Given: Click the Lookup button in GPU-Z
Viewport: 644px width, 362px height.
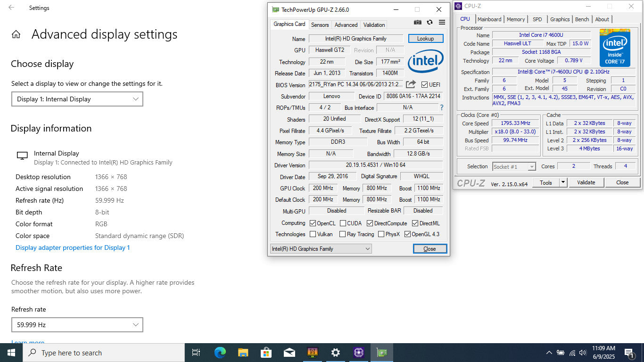Looking at the screenshot, I should [x=425, y=39].
